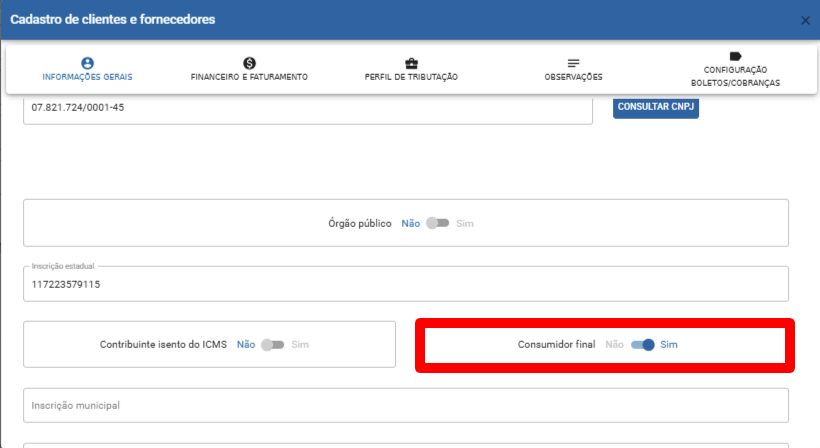
Task: Select "Não" label for Contribuinte isento
Action: [x=246, y=344]
